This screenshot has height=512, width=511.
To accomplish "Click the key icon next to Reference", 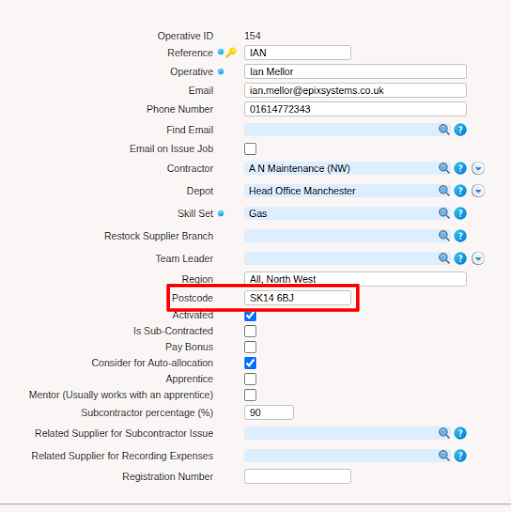I will (x=231, y=52).
